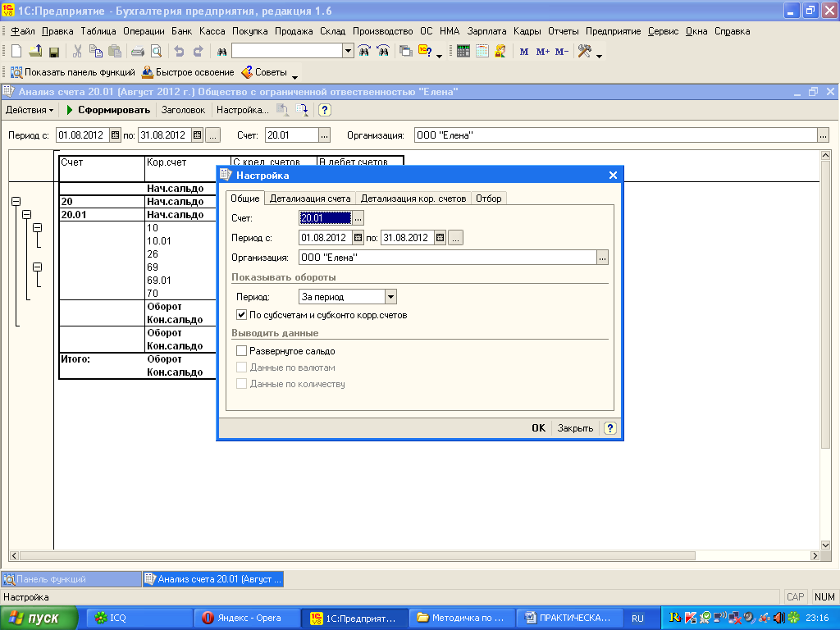Open the Действия dropdown menu
Image resolution: width=840 pixels, height=630 pixels.
[x=30, y=110]
